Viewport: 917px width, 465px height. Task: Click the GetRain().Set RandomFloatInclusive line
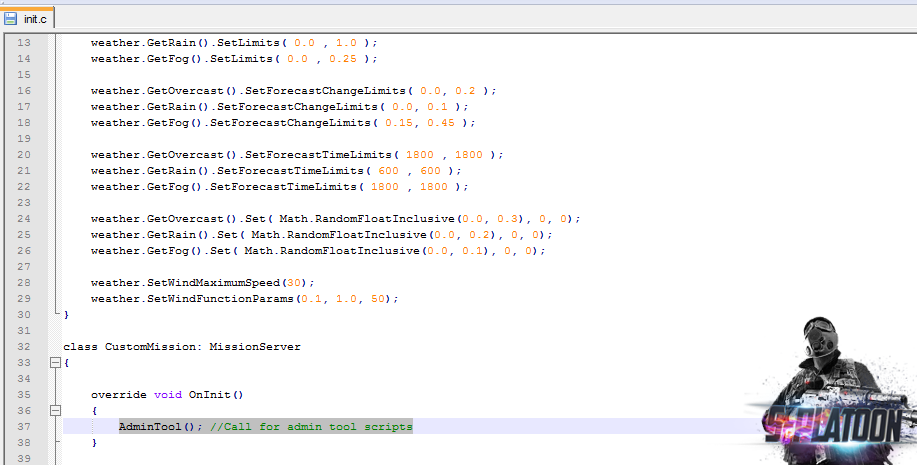pos(322,235)
